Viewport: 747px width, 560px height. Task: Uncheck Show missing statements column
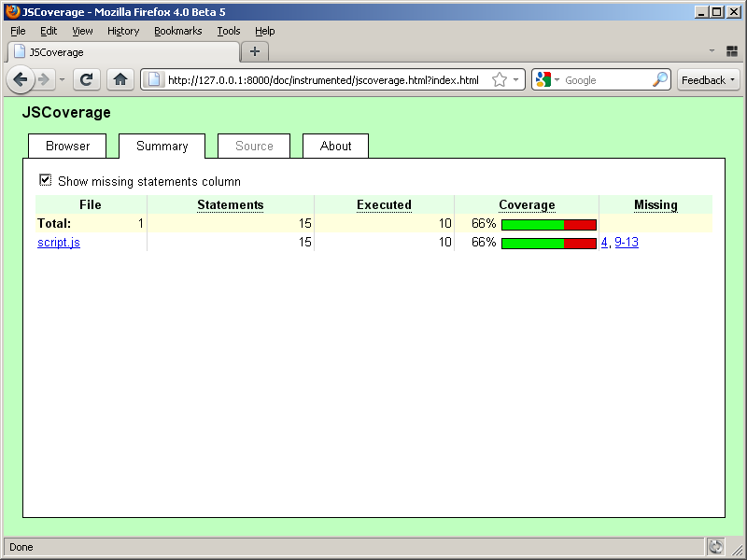point(45,180)
